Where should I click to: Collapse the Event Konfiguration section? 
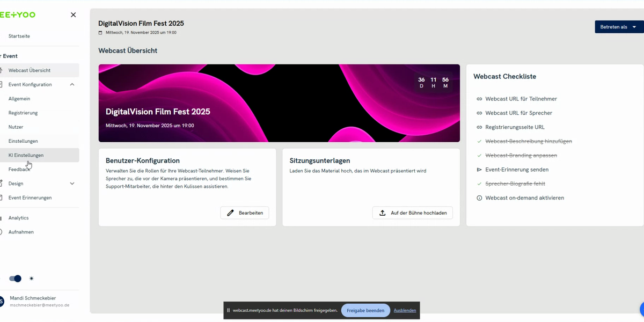click(x=71, y=84)
